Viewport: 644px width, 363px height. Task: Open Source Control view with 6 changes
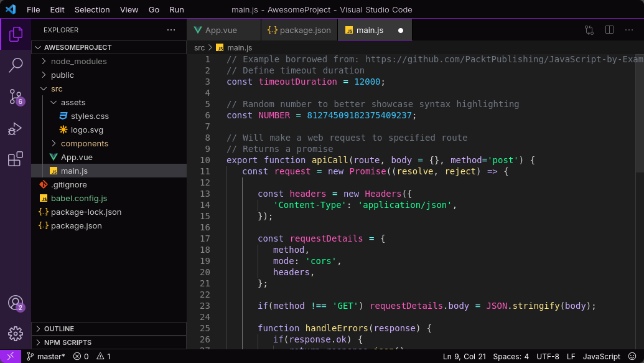pyautogui.click(x=16, y=97)
